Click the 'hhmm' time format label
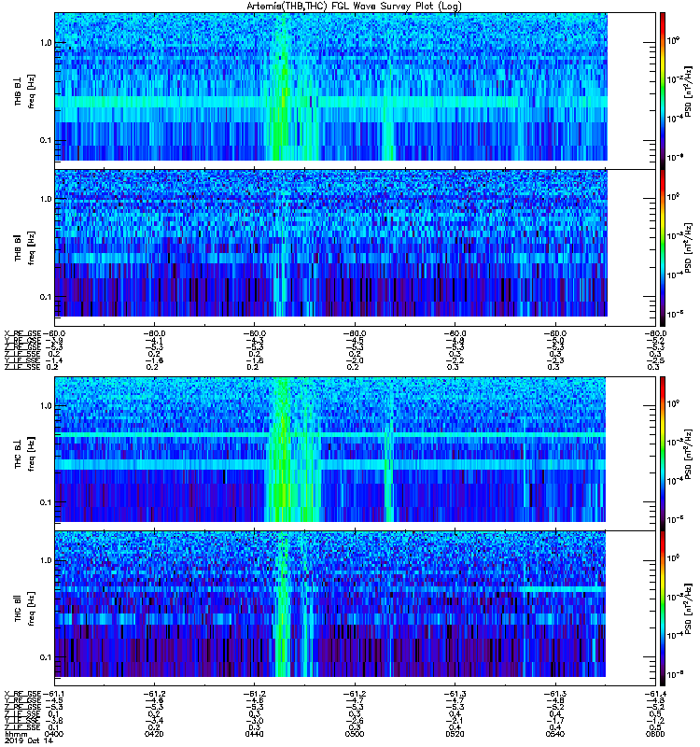 pyautogui.click(x=16, y=734)
